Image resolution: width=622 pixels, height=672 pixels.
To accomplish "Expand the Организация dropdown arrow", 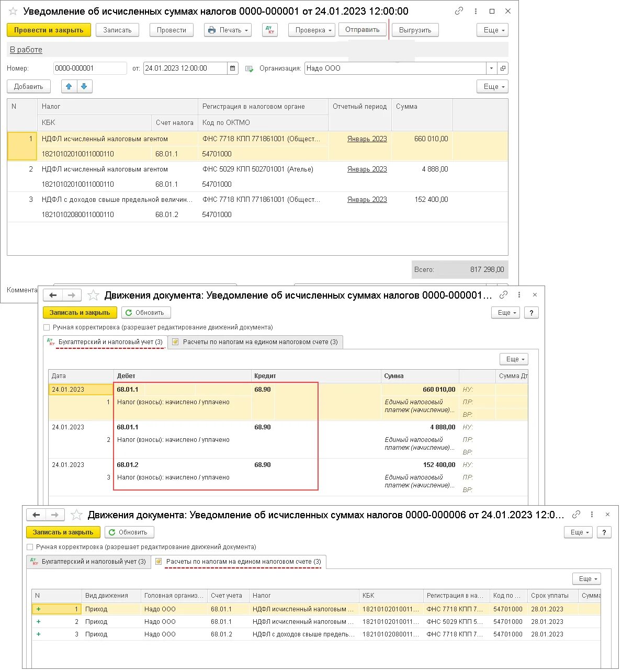I will pyautogui.click(x=491, y=68).
